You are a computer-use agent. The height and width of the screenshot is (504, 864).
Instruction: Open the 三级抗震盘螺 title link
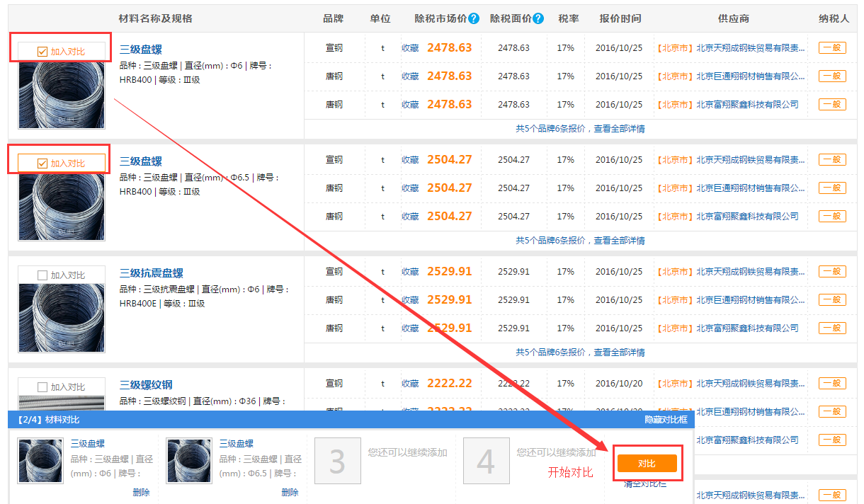click(x=152, y=273)
